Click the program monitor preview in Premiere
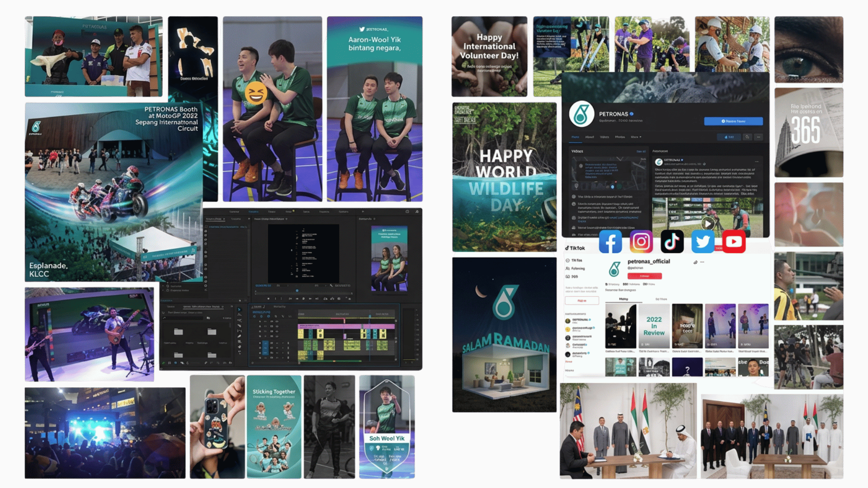The width and height of the screenshot is (868, 488). click(x=390, y=258)
